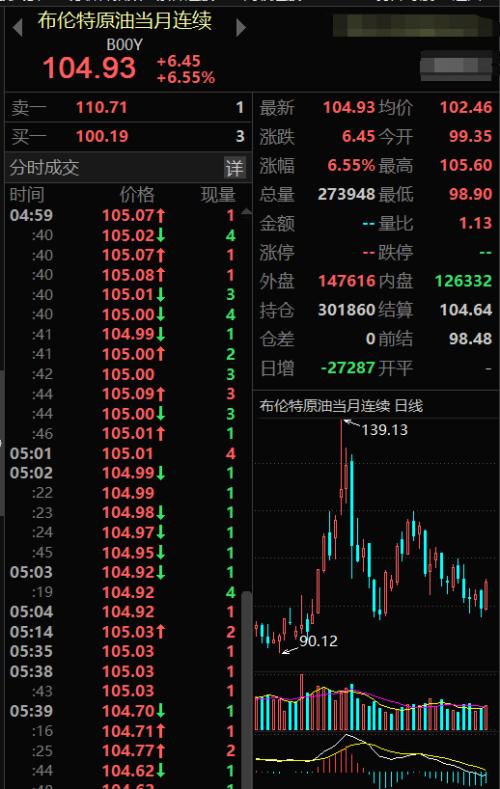Click the 涨幅 value 6.55%
The width and height of the screenshot is (500, 789).
pyautogui.click(x=351, y=166)
